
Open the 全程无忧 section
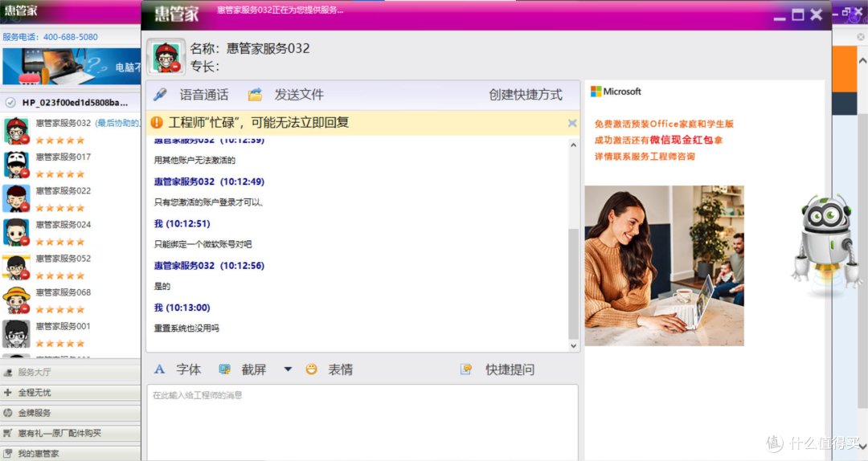[70, 393]
